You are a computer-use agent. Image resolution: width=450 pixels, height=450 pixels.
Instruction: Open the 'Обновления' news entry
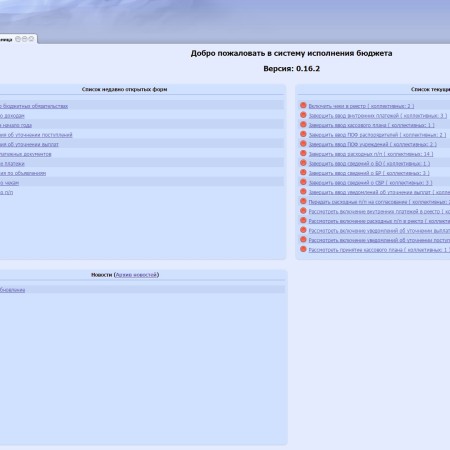pos(12,290)
